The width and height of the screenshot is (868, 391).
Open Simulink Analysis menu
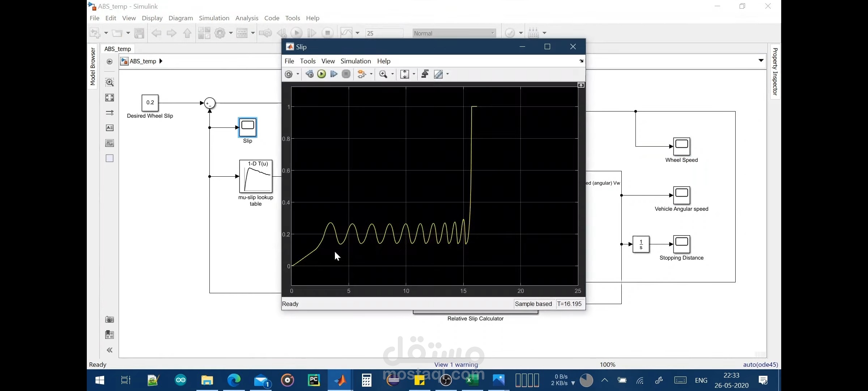click(x=247, y=18)
